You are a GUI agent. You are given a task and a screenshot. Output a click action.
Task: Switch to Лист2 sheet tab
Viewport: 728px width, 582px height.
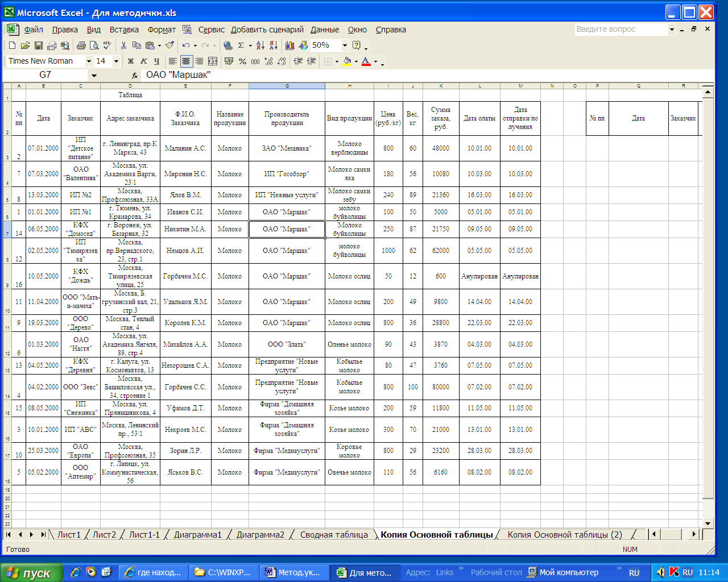click(x=104, y=535)
